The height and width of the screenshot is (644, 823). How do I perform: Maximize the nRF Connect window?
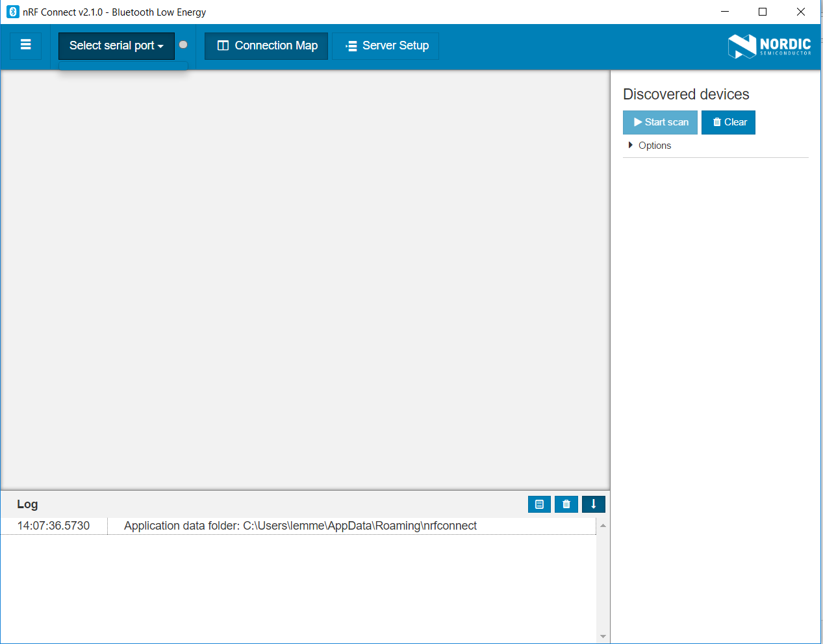click(x=763, y=12)
